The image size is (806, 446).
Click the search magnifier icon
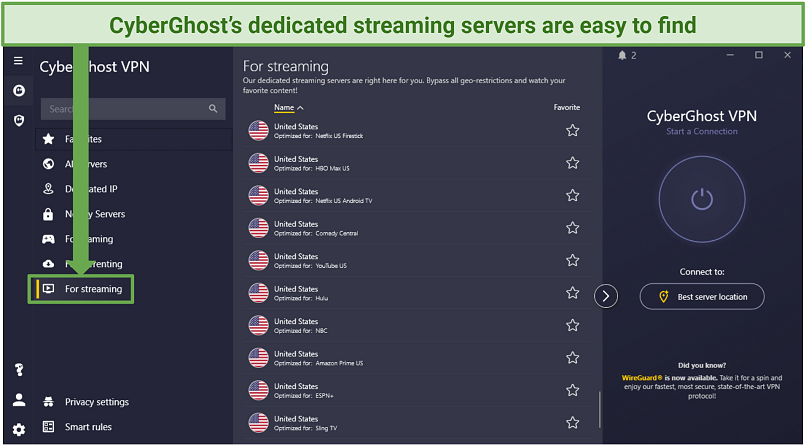tap(213, 108)
